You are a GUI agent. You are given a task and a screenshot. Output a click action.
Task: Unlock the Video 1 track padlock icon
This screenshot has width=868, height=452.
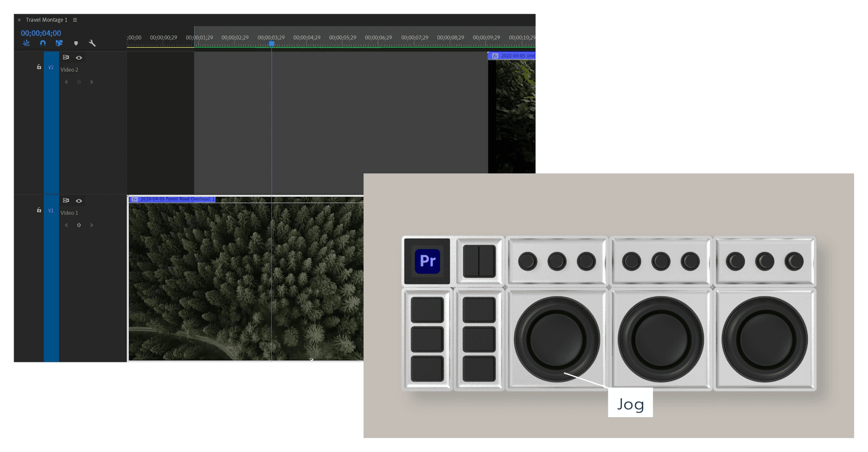pyautogui.click(x=39, y=210)
